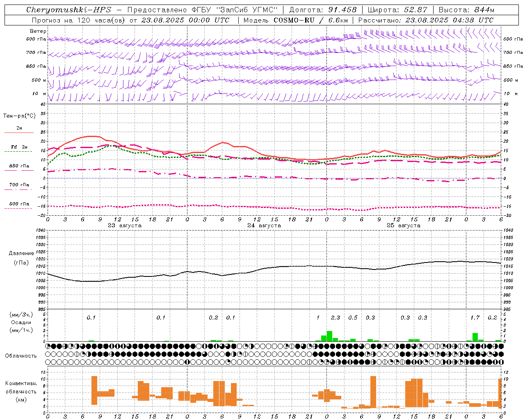Click the (гПа) unit under Давление
Viewport: 525px width, 420px height.
[21, 263]
